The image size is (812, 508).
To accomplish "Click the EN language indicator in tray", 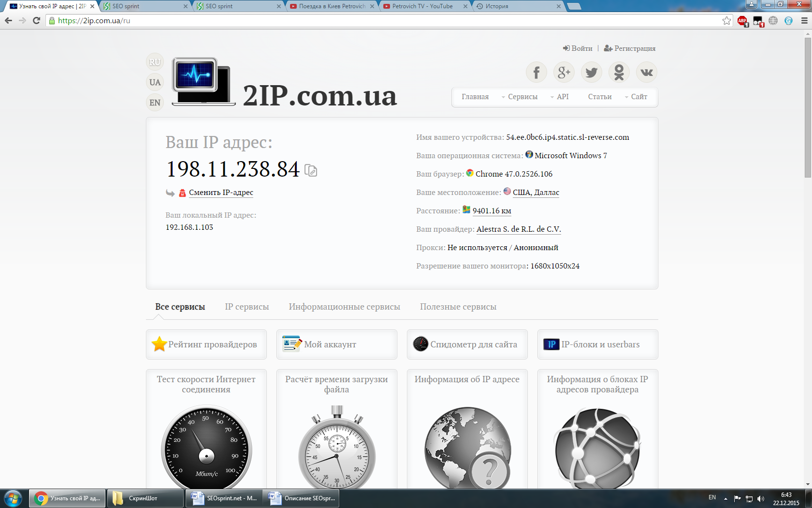I will [x=712, y=497].
